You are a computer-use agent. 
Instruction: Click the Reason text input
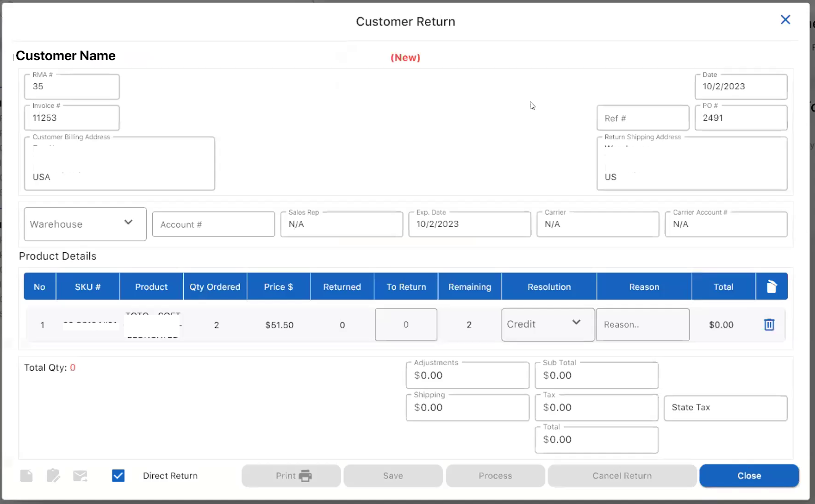click(x=642, y=325)
